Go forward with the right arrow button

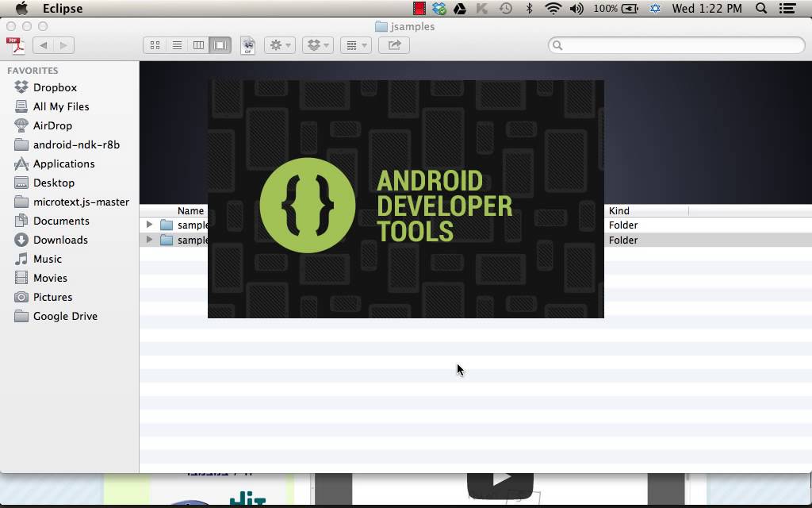click(x=64, y=45)
